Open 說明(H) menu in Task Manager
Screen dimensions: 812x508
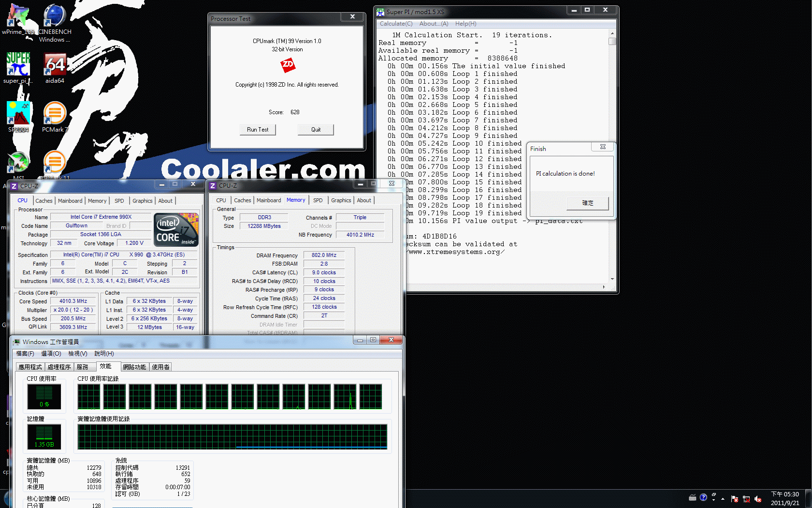tap(104, 354)
